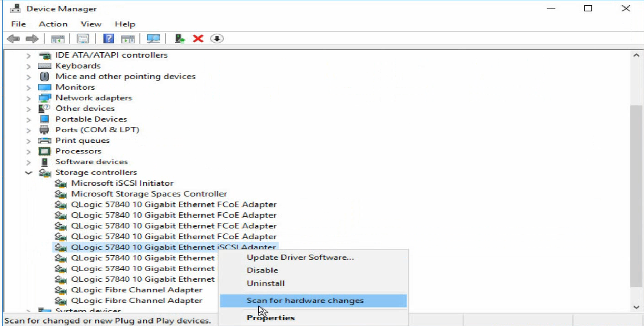The width and height of the screenshot is (644, 326).
Task: Close the Device Manager window
Action: pos(626,8)
